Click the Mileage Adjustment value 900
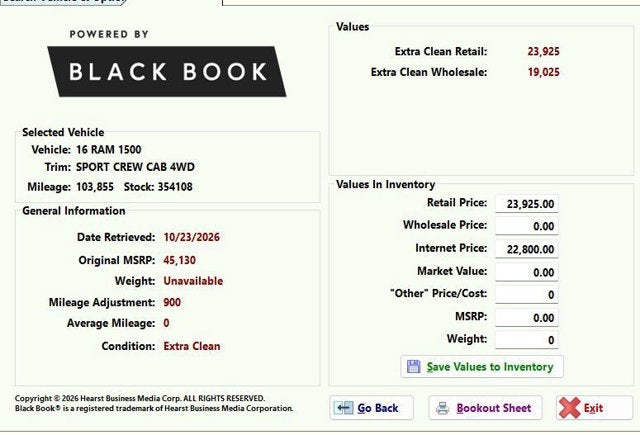 pyautogui.click(x=172, y=302)
